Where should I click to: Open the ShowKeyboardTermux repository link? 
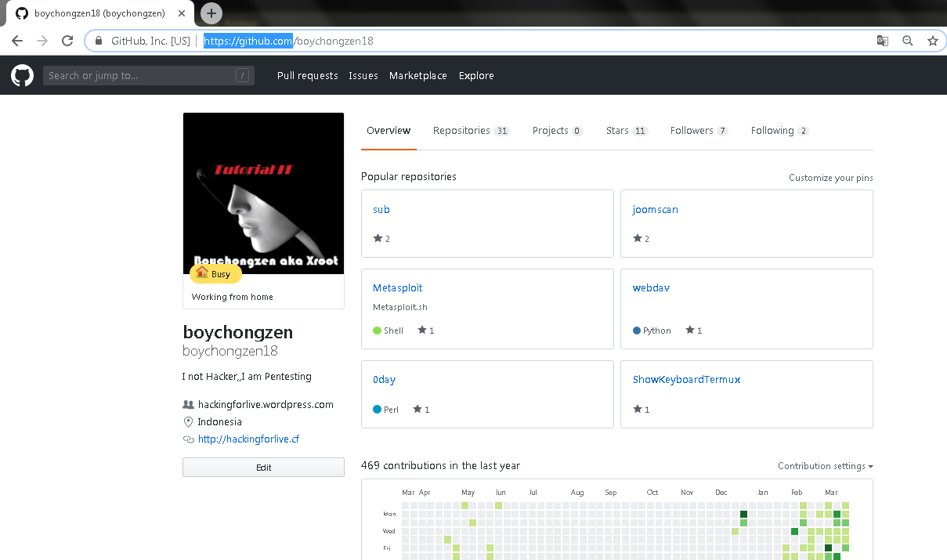687,380
